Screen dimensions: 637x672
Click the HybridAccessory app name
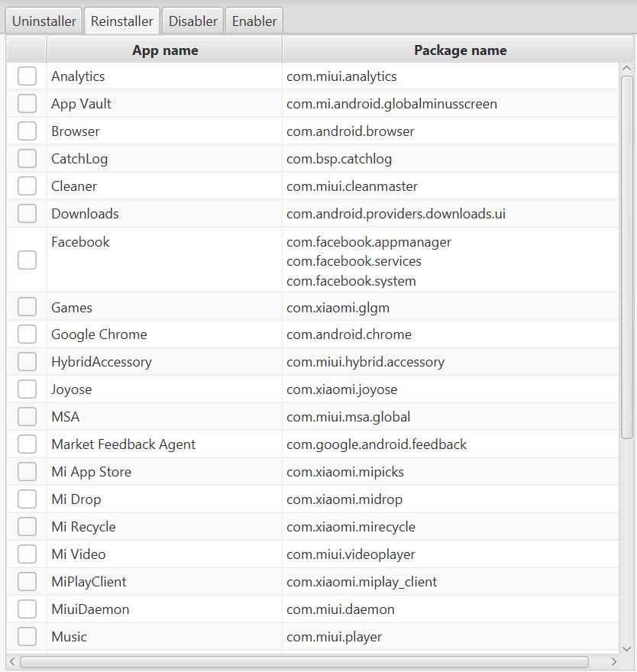102,362
